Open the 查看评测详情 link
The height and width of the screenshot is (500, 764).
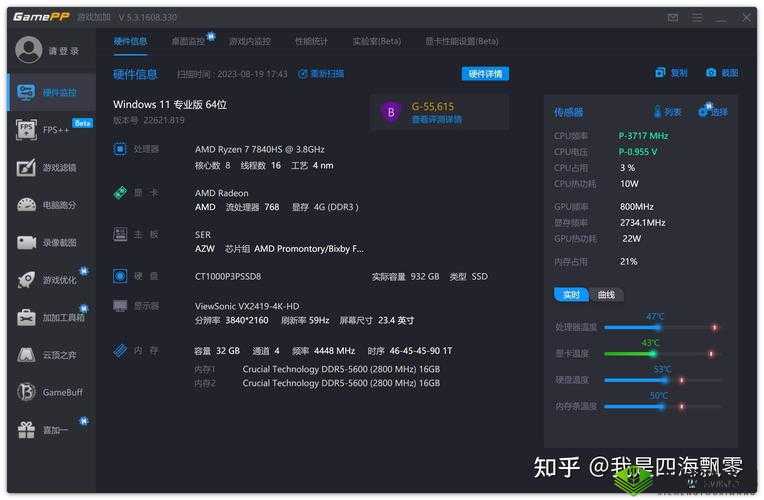click(437, 119)
